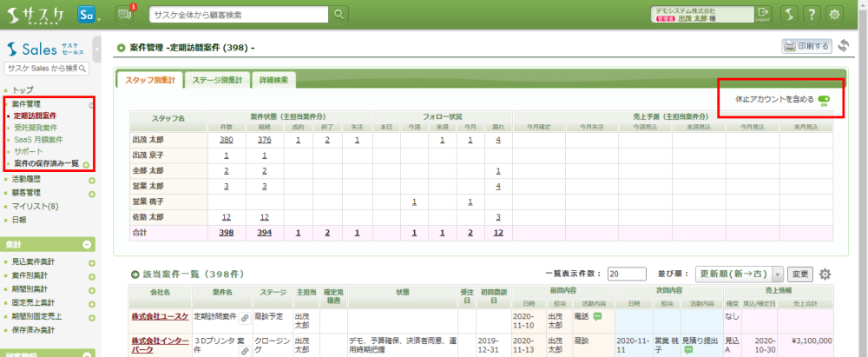Click the 変更 button
Screen dimensions: 868x357
point(800,274)
